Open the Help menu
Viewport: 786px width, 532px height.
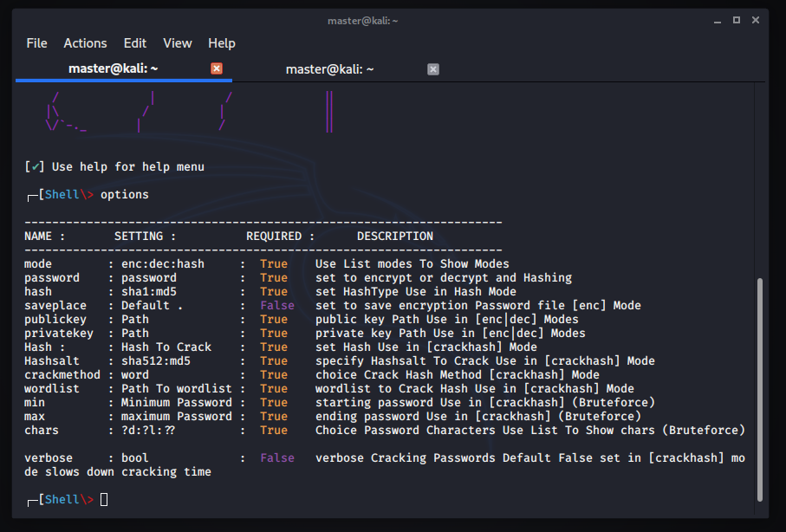[222, 43]
